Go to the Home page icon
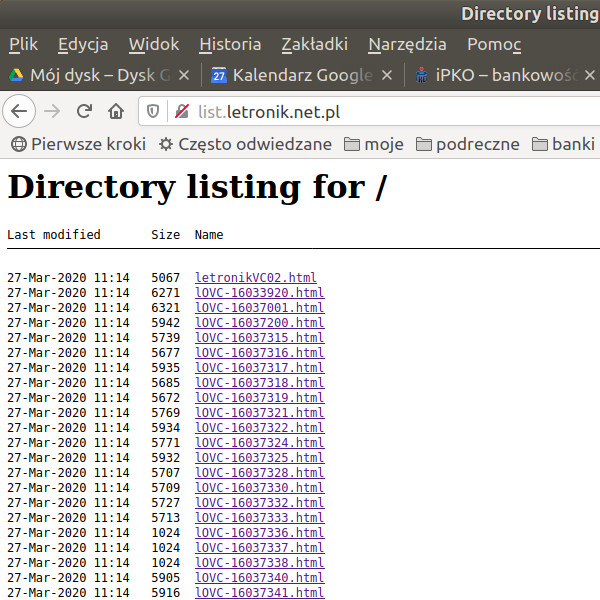Viewport: 600px width, 600px height. (x=116, y=111)
